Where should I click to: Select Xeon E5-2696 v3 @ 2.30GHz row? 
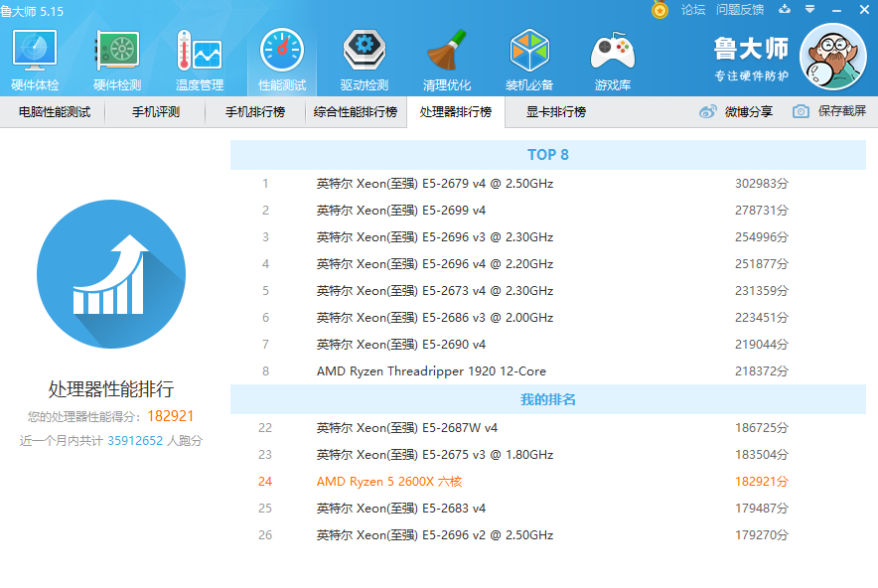547,237
